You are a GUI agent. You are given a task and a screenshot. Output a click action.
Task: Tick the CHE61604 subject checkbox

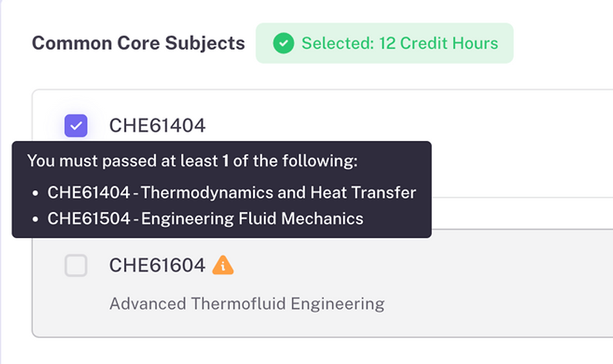click(x=76, y=265)
